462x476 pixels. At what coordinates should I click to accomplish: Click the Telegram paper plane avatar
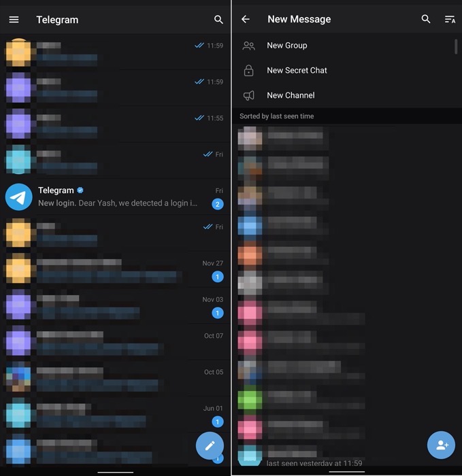[x=19, y=197]
